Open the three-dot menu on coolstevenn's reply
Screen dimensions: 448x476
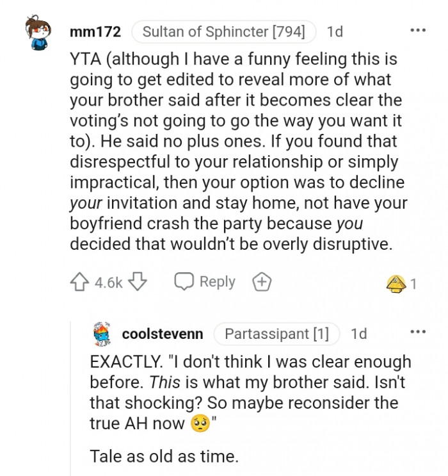click(x=417, y=332)
